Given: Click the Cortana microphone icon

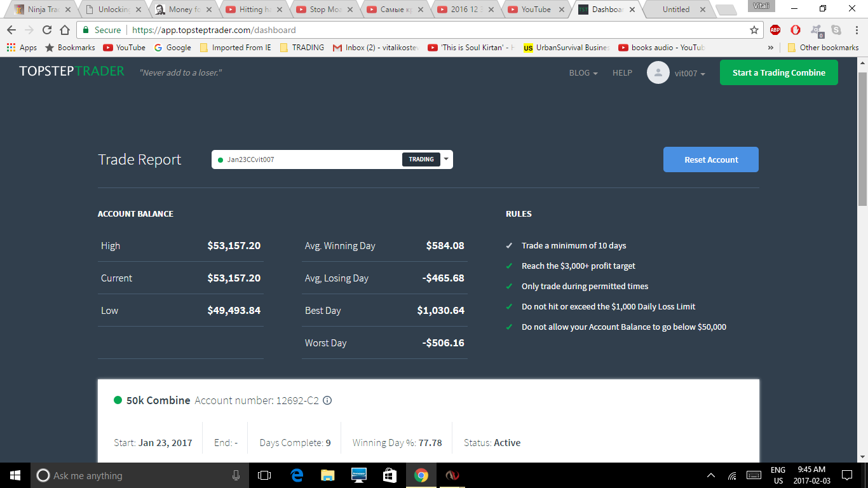Looking at the screenshot, I should [x=236, y=475].
